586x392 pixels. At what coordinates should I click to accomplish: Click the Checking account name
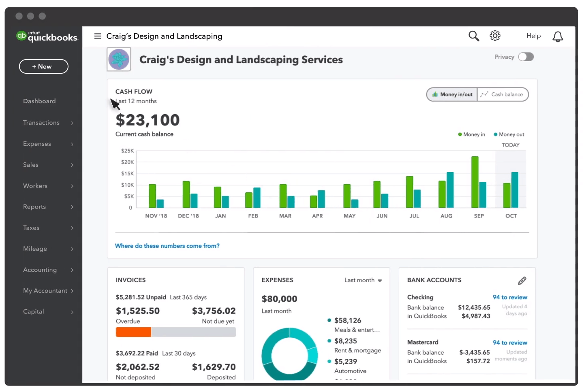(x=420, y=297)
